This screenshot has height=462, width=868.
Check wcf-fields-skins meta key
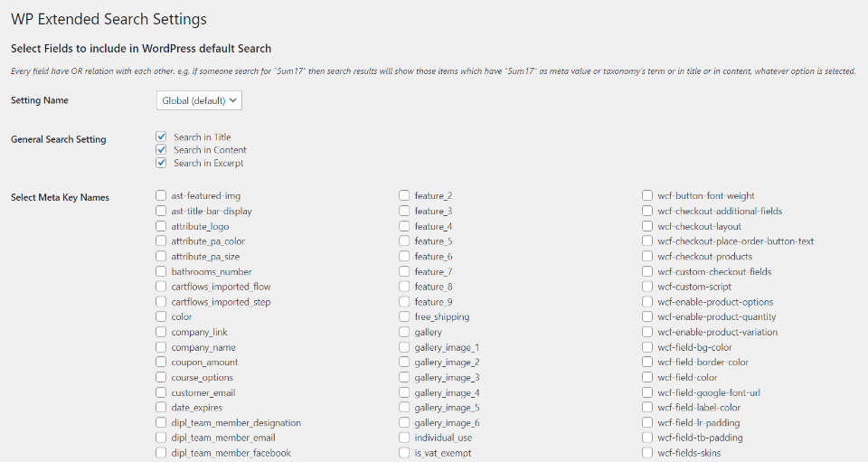click(x=647, y=453)
